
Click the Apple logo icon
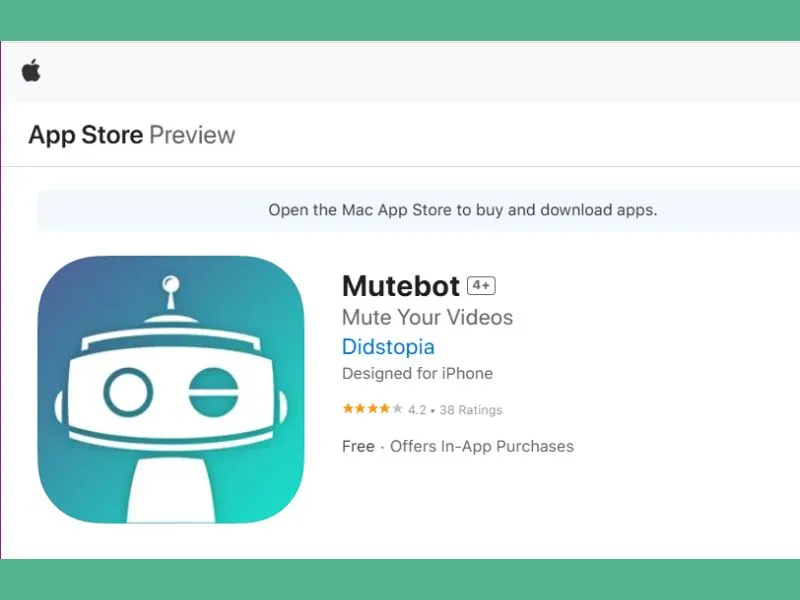click(31, 70)
